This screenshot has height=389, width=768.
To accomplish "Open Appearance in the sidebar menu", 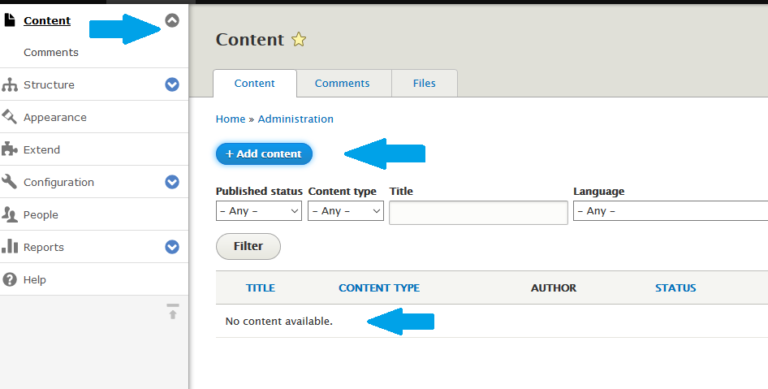I will click(x=55, y=118).
